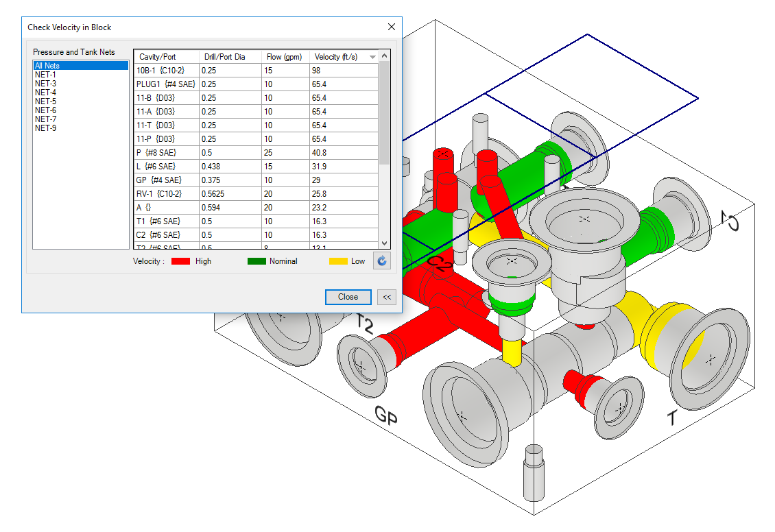The width and height of the screenshot is (775, 532).
Task: Select the C2 {#6 SAE} row
Action: coord(257,235)
